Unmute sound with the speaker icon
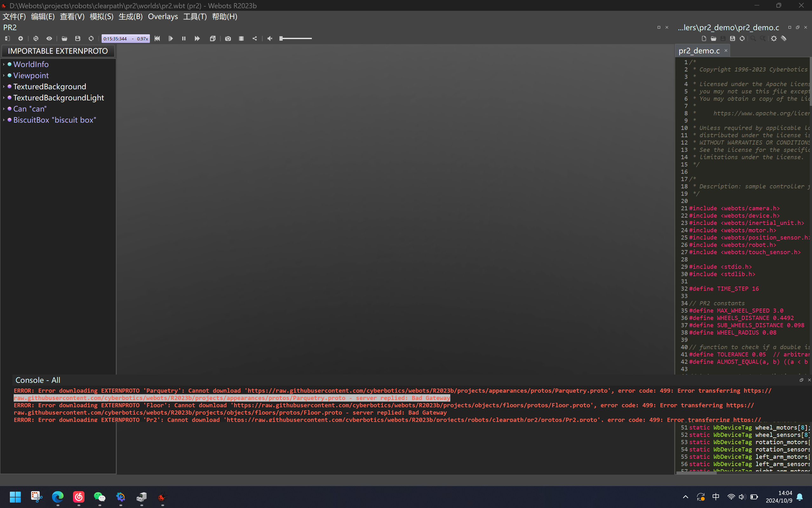 pos(270,39)
